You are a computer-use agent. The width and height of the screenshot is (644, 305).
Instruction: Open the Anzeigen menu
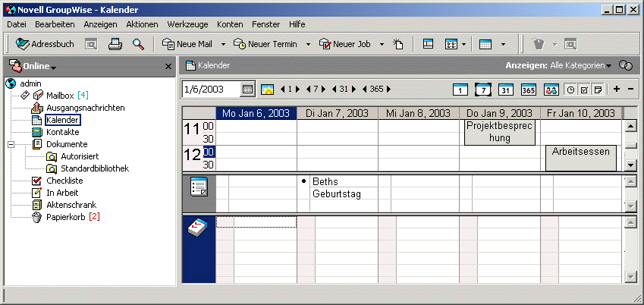100,25
